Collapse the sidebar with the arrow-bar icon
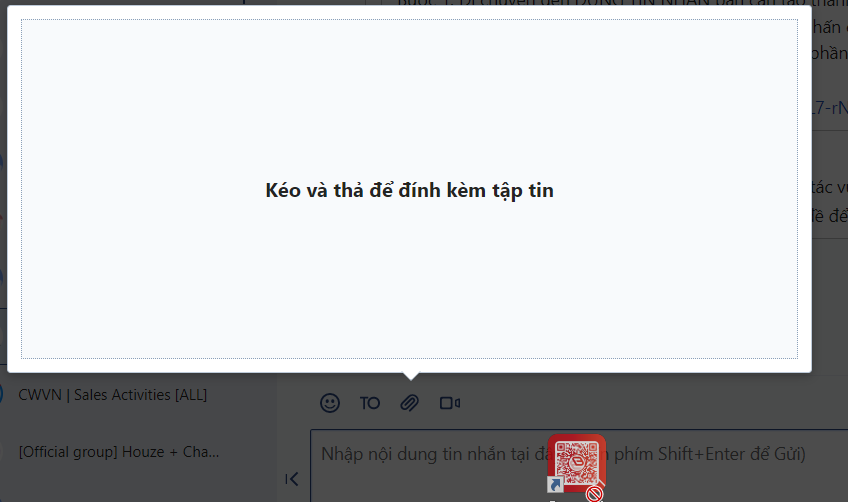Screen dimensions: 848x502 (292, 479)
